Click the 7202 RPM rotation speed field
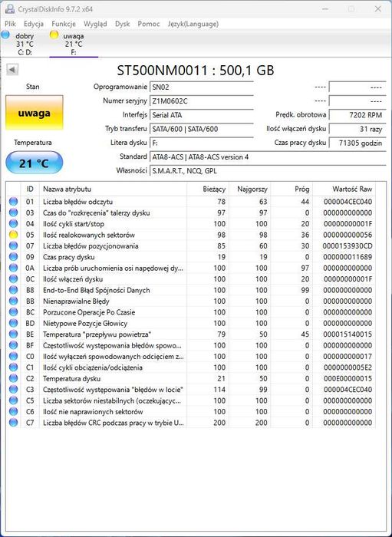392x537 pixels. coord(357,115)
